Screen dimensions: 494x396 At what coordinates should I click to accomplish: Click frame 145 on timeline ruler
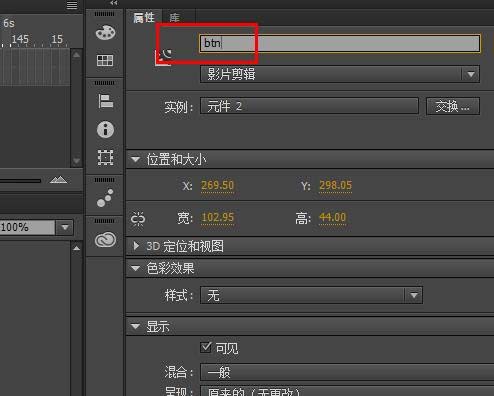click(x=20, y=39)
